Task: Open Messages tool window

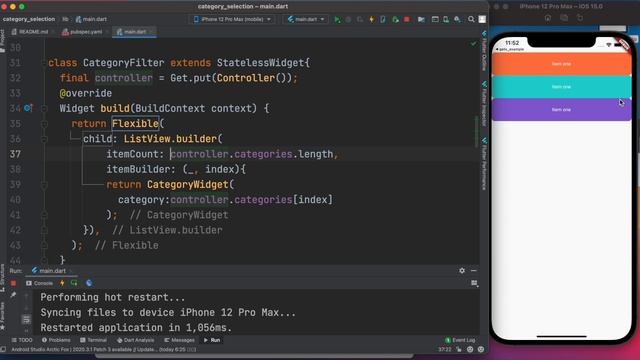Action: pyautogui.click(x=179, y=340)
